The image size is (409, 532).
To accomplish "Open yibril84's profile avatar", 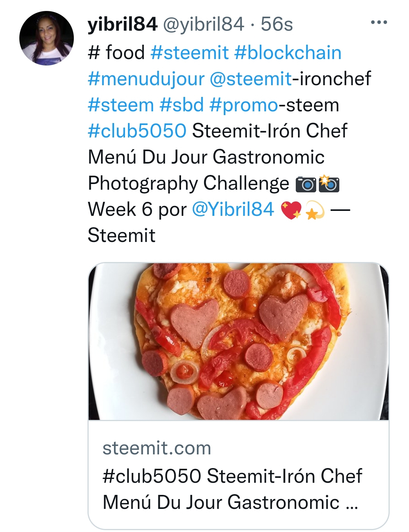I will pos(46,38).
